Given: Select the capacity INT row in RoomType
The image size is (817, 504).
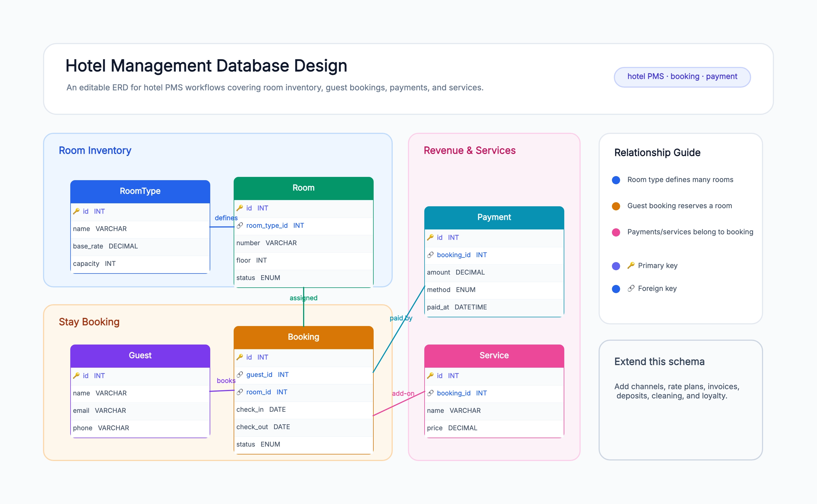Looking at the screenshot, I should 140,264.
